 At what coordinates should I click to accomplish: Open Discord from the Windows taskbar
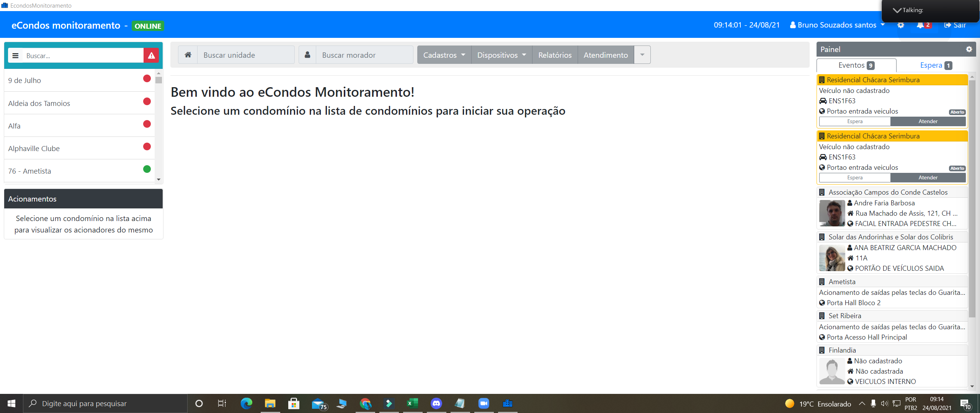(436, 403)
